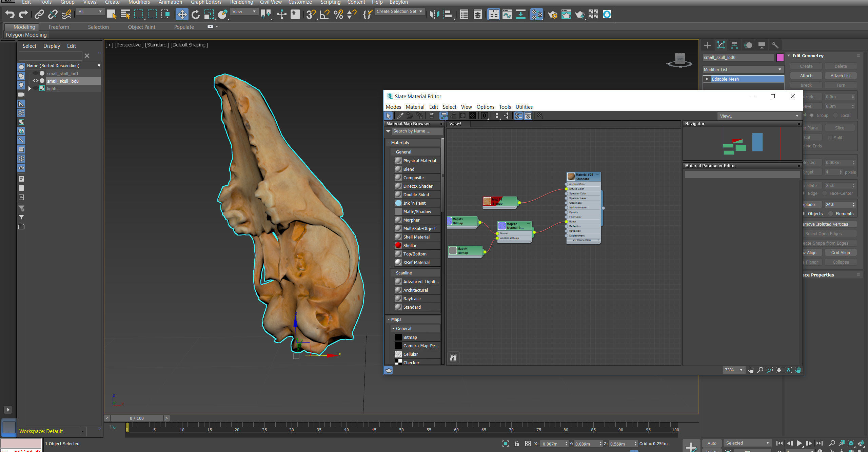The height and width of the screenshot is (452, 868).
Task: Toggle the 3D Snaps button
Action: 311,14
